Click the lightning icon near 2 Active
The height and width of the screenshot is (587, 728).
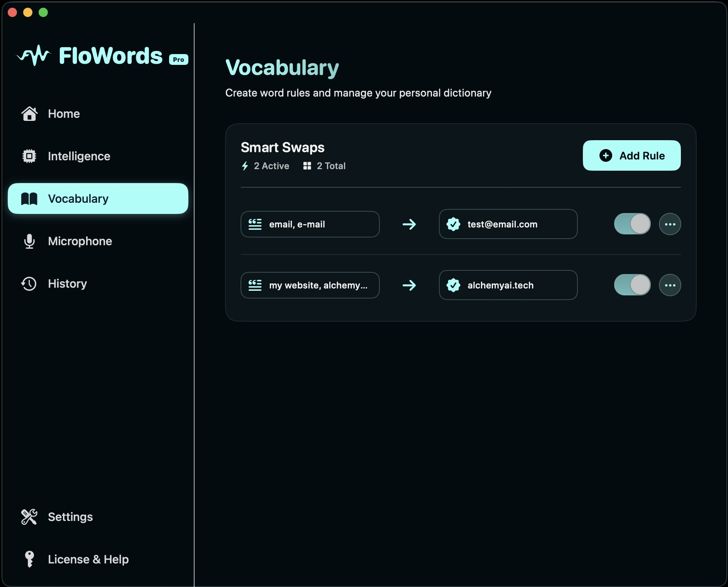pyautogui.click(x=245, y=166)
